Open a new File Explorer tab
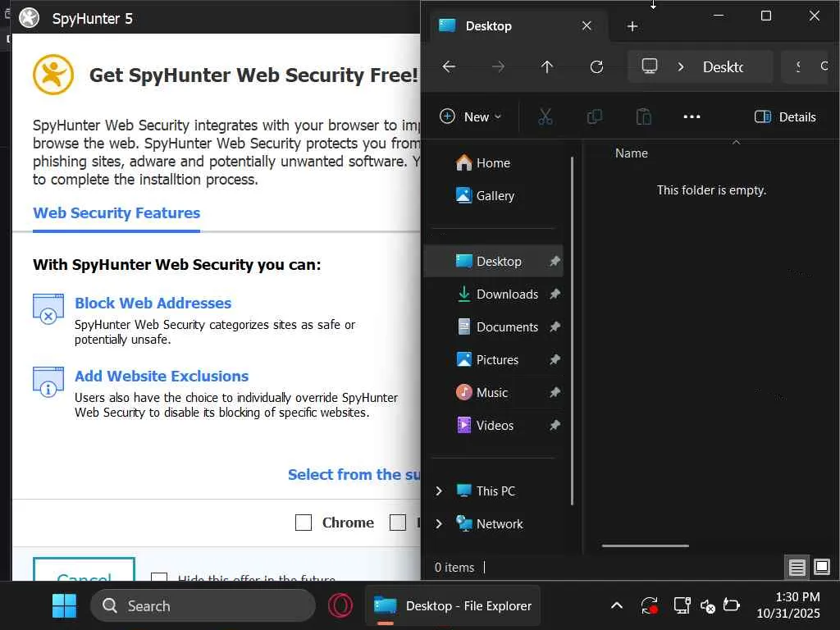This screenshot has height=630, width=840. tap(632, 26)
